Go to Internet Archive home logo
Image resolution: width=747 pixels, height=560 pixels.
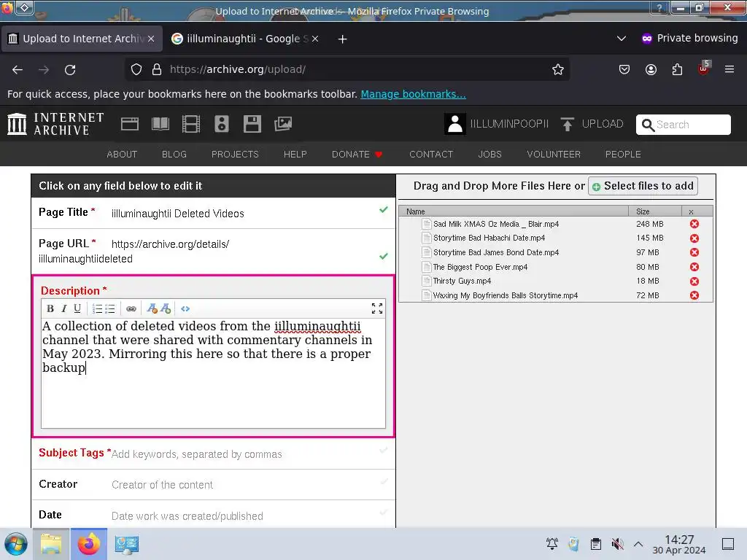click(x=55, y=124)
